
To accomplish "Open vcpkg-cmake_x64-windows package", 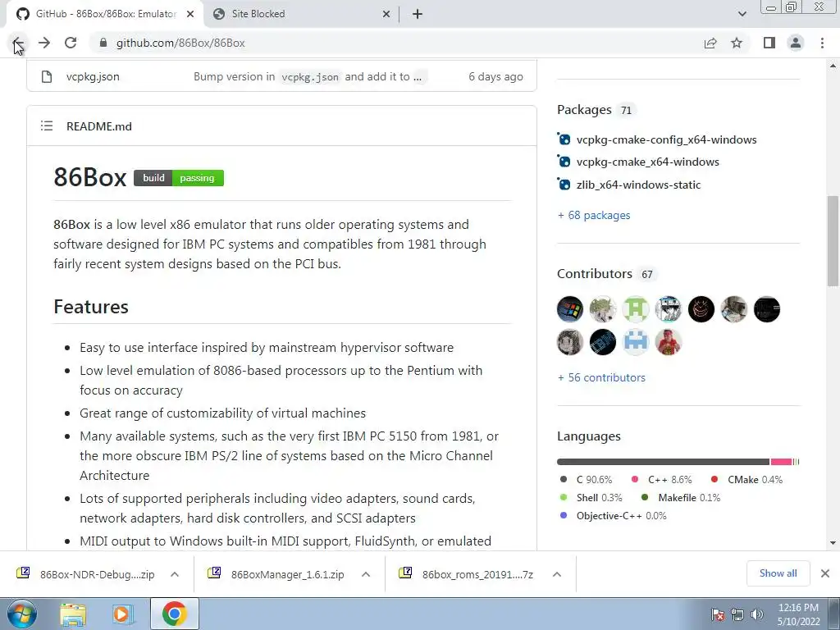I will [648, 162].
